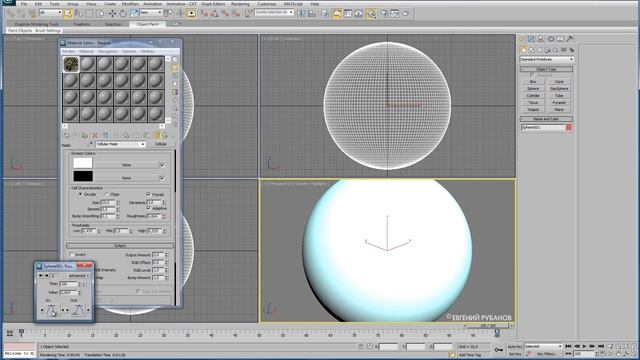This screenshot has height=360, width=640.
Task: Create a Teapot primitive
Action: 533,109
